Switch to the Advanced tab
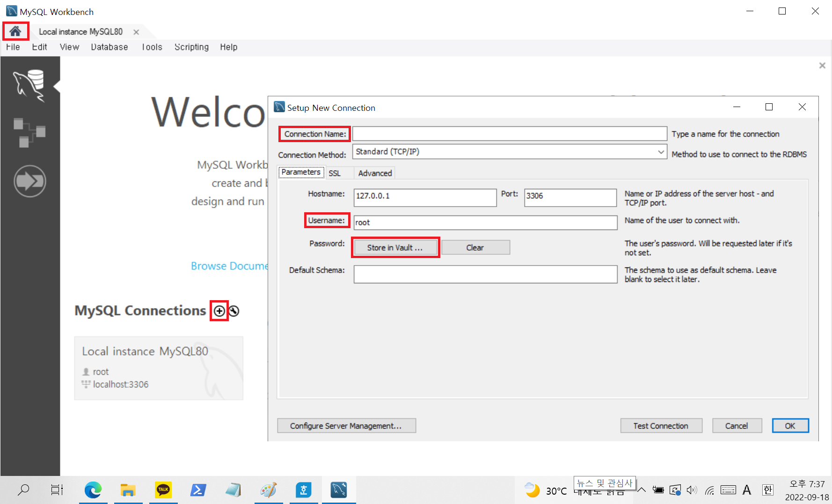Viewport: 832px width, 504px height. (x=375, y=173)
